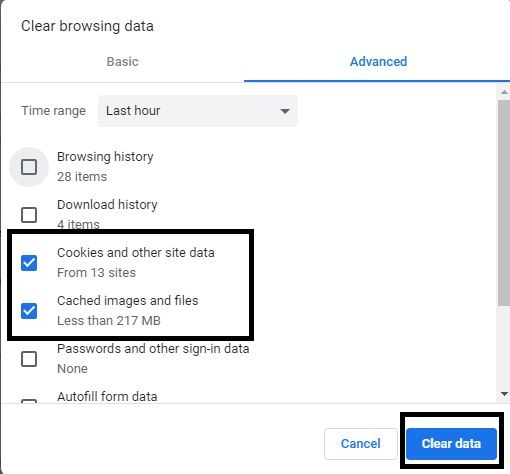Switch to the Basic tab
This screenshot has width=510, height=474.
pyautogui.click(x=122, y=62)
